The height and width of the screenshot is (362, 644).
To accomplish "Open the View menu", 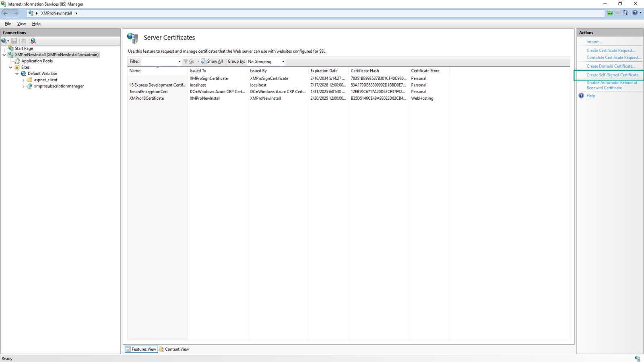I will tap(21, 24).
